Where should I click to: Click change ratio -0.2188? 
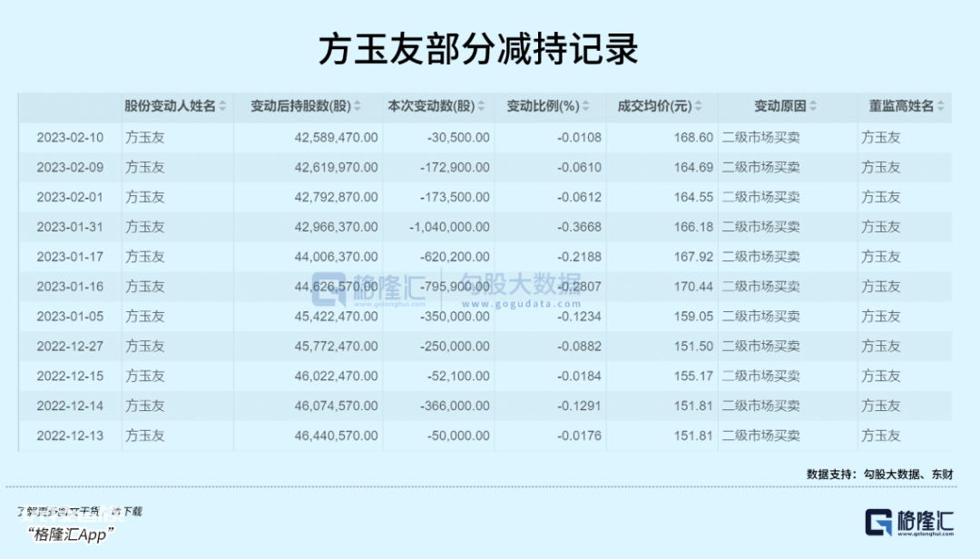tap(579, 257)
